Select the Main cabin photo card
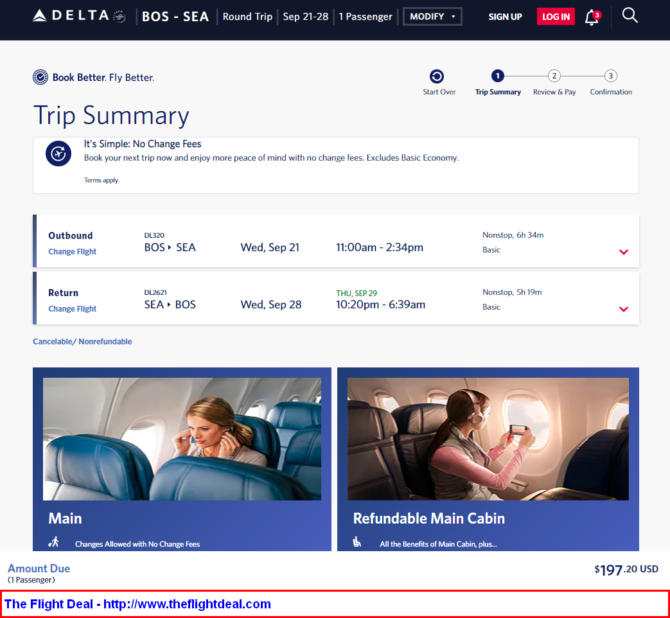 tap(182, 459)
